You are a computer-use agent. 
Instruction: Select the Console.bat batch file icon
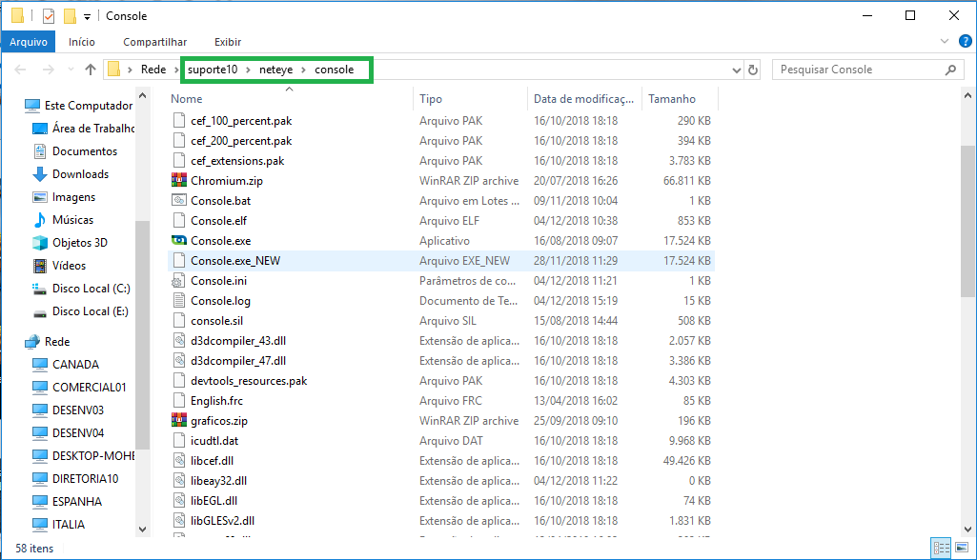click(178, 201)
